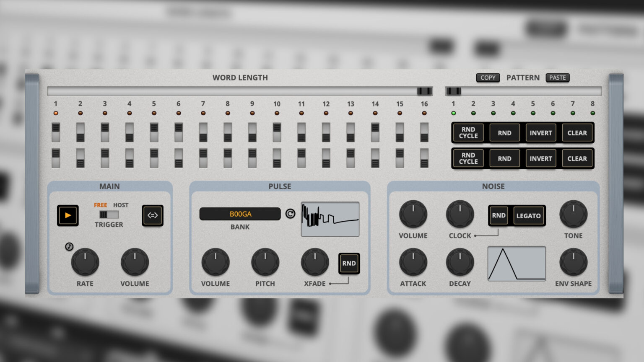The width and height of the screenshot is (644, 362).
Task: Toggle the step 1 LED indicator
Action: pos(56,112)
